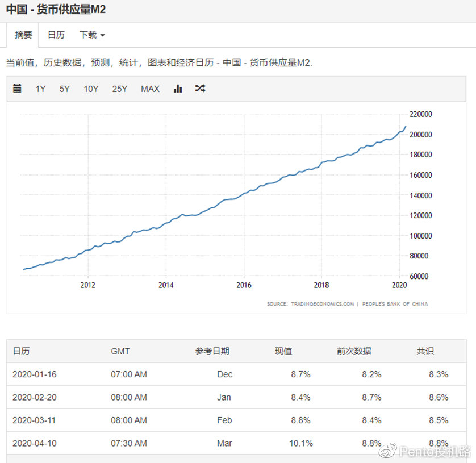The height and width of the screenshot is (463, 476).
Task: Set chart range to 25Y
Action: pyautogui.click(x=120, y=89)
